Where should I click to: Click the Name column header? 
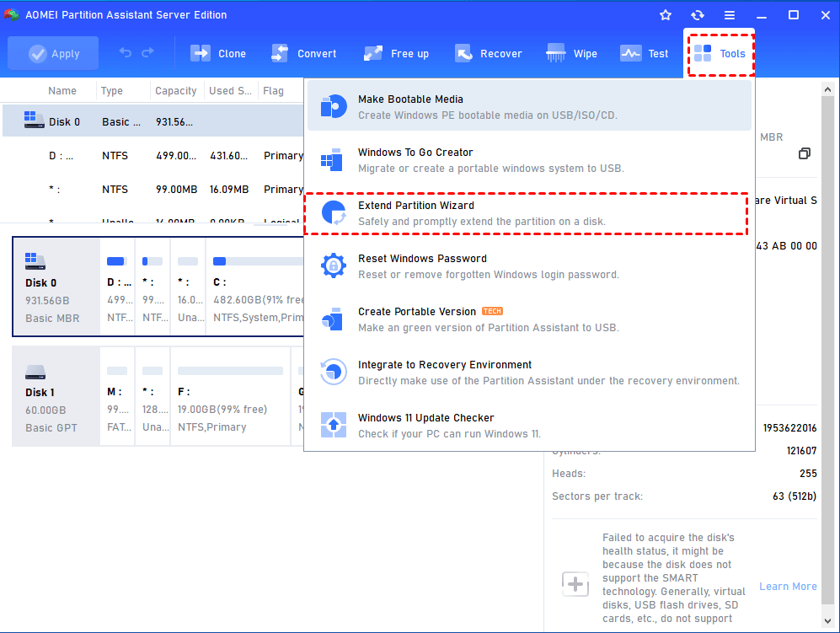(62, 90)
